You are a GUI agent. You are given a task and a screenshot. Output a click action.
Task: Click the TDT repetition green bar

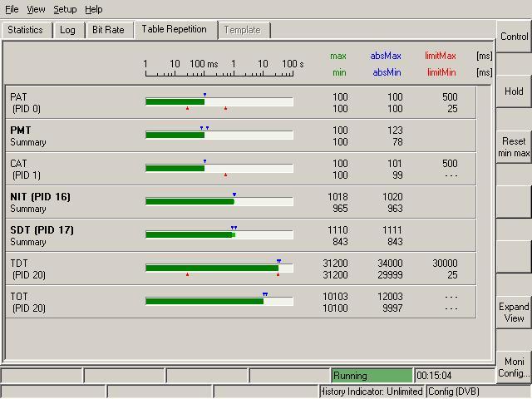211,268
